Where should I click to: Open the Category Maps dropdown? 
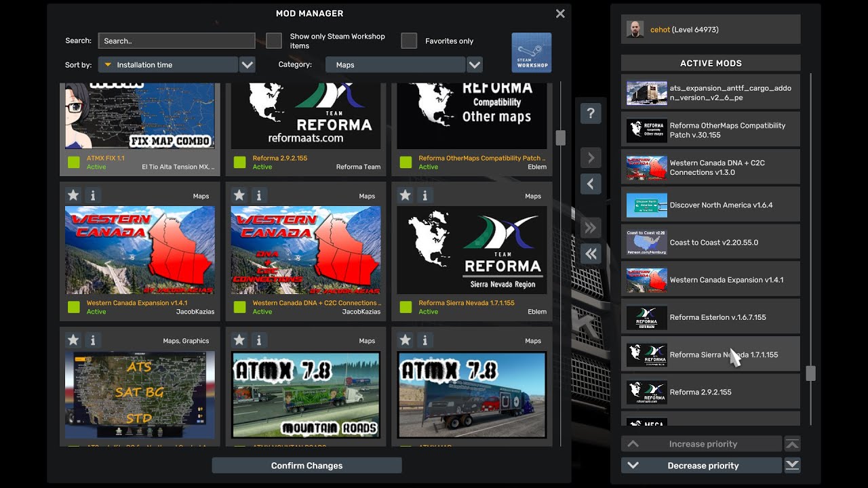395,65
